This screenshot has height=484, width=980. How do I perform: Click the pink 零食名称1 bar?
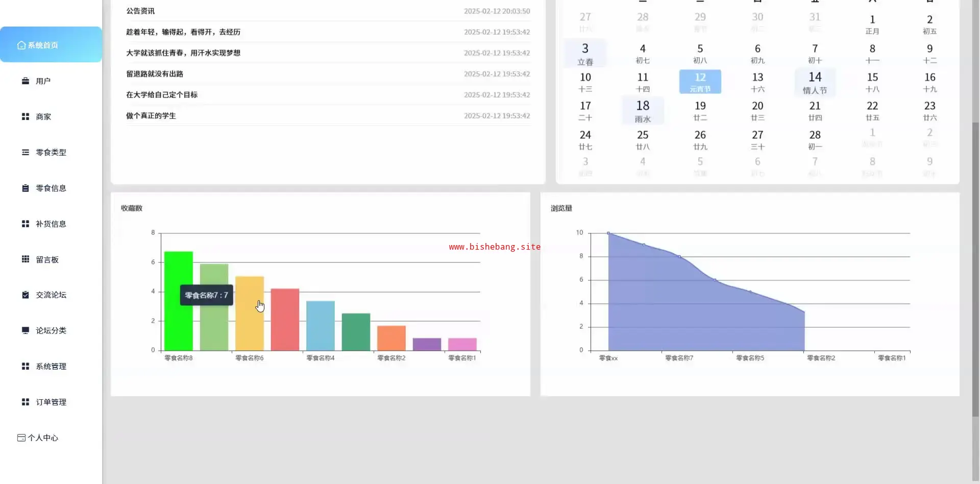[x=462, y=344]
